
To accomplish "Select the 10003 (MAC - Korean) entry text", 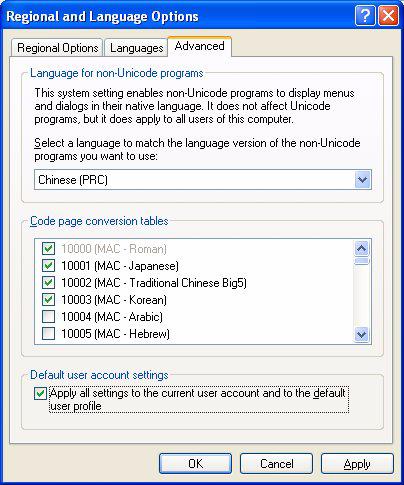I will pos(114,300).
